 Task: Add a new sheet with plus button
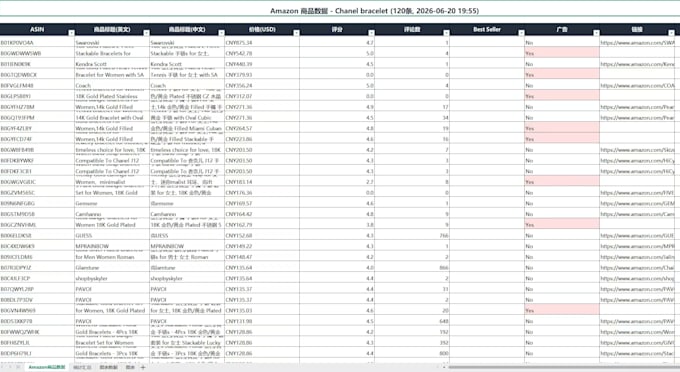tap(143, 367)
